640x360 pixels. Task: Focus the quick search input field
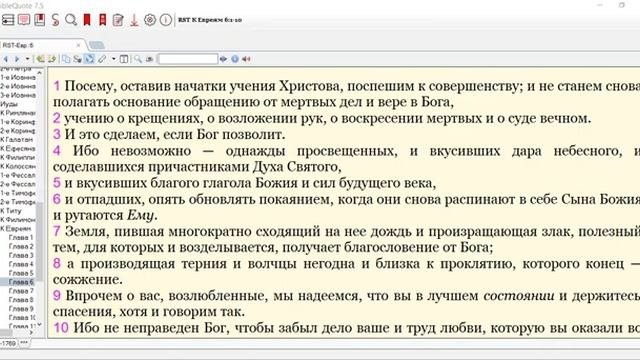[x=188, y=59]
